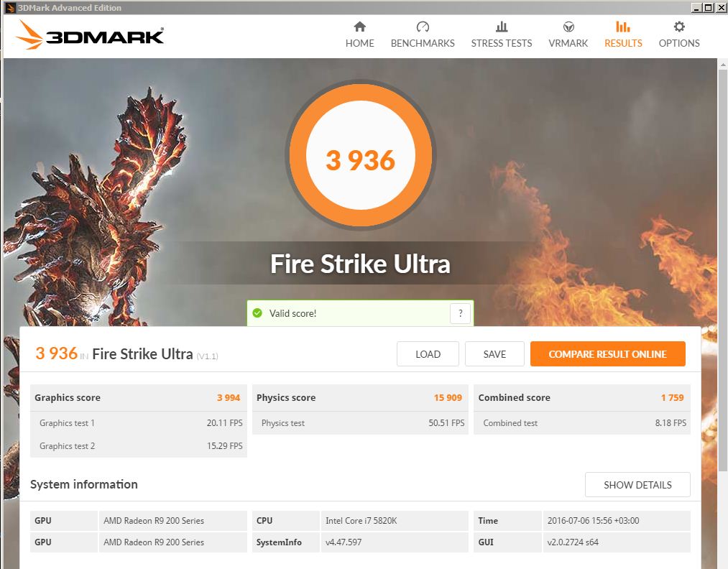Click the VRMark headset icon
This screenshot has height=569, width=728.
pos(568,27)
